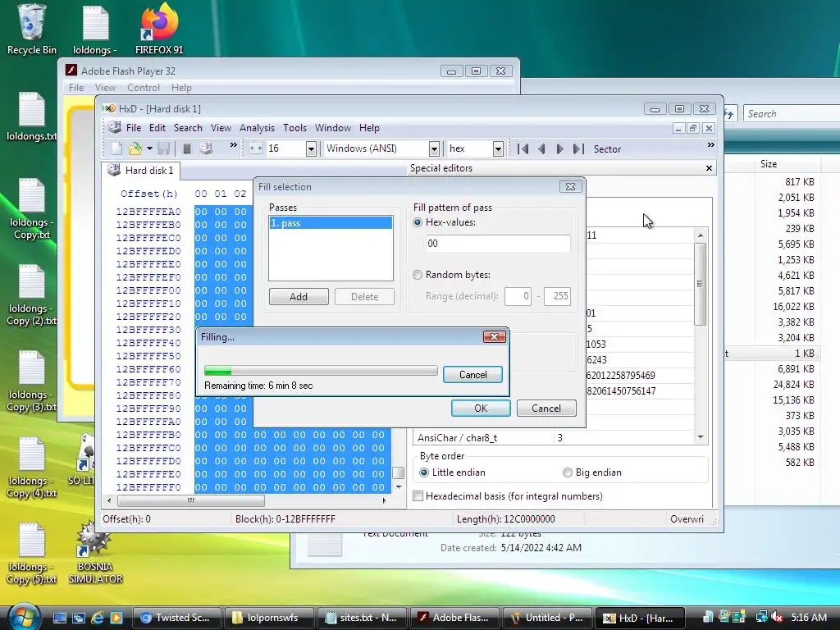The height and width of the screenshot is (630, 840).
Task: Click the greyed-out Delete button under Passes
Action: (364, 297)
